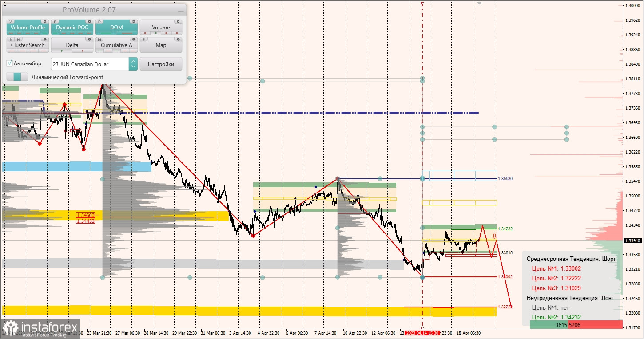644x339 pixels.
Task: Toggle the Cumulative Δ indicator
Action: click(x=116, y=45)
